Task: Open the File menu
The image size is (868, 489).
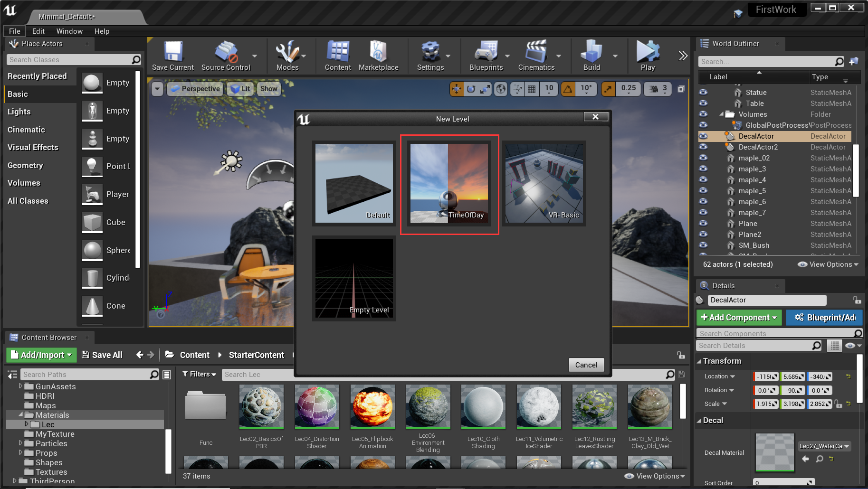Action: pos(15,31)
